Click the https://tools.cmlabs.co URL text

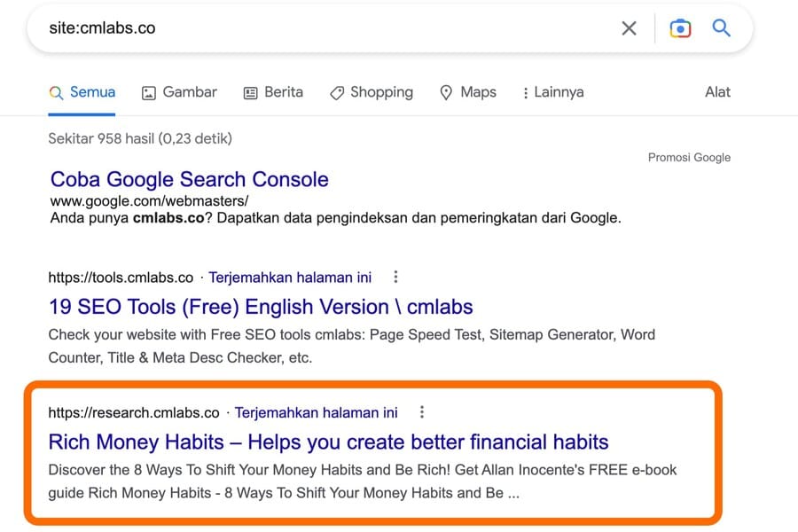[x=121, y=278]
